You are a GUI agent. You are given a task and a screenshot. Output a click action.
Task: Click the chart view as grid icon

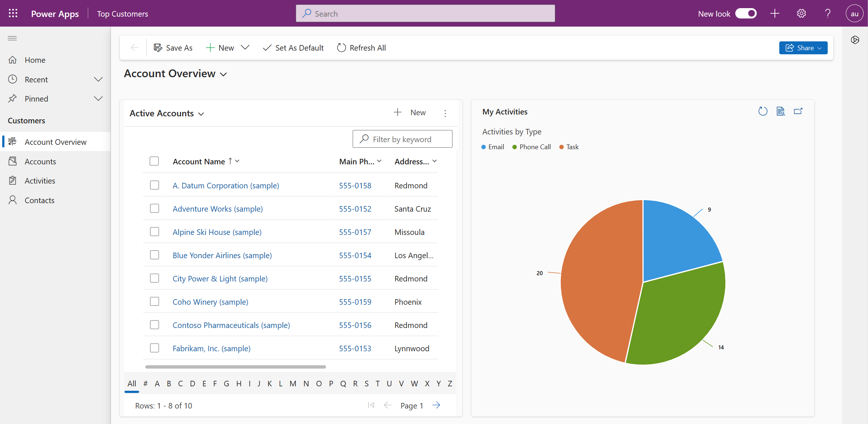tap(780, 112)
